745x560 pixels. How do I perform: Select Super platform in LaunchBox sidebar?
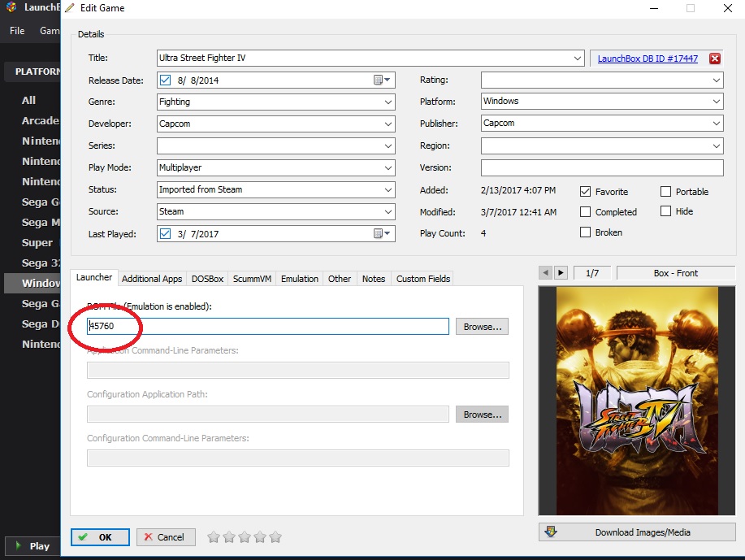(x=37, y=242)
